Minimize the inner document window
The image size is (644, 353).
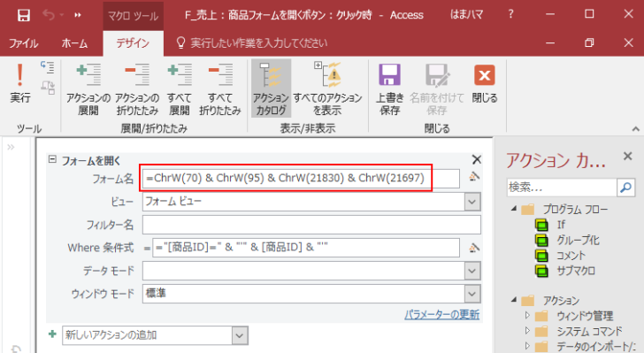click(550, 42)
